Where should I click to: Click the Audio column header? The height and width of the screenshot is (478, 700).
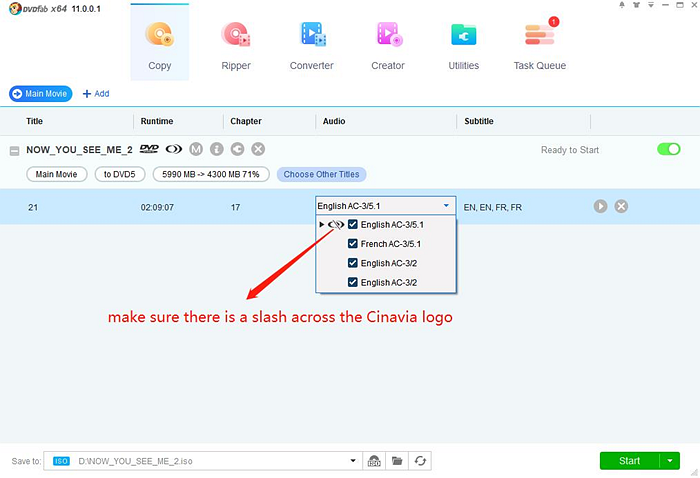point(334,121)
